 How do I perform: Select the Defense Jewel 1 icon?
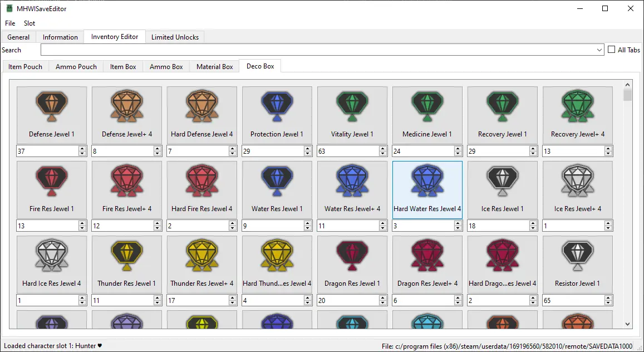(51, 106)
